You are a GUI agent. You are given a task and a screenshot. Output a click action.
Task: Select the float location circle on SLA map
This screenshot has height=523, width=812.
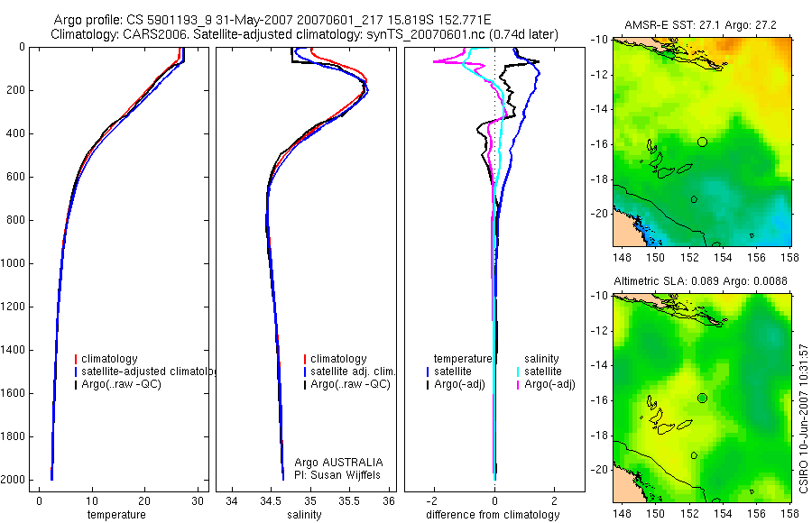[x=702, y=399]
